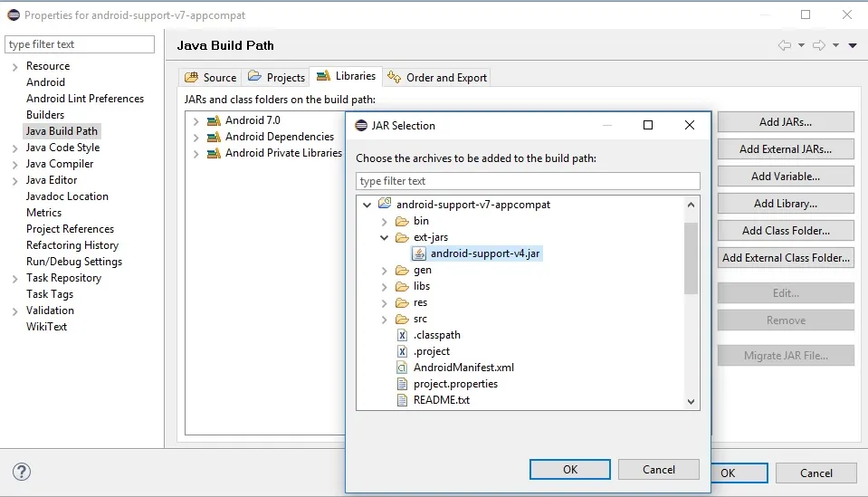Viewport: 868px width, 497px height.
Task: Expand the Java Code Style node
Action: [15, 148]
